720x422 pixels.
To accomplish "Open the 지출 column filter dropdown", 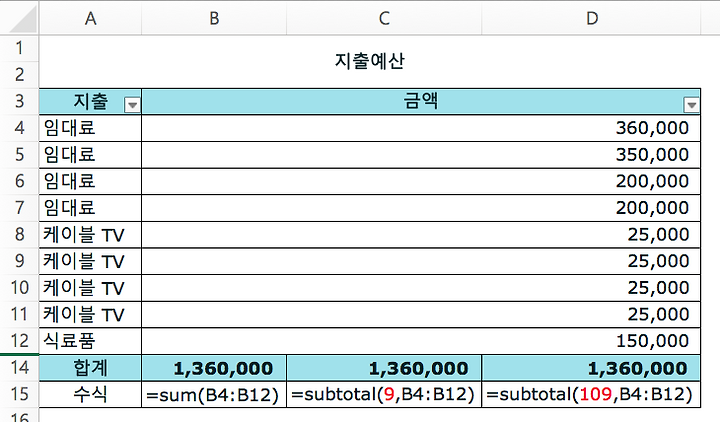I will point(132,105).
